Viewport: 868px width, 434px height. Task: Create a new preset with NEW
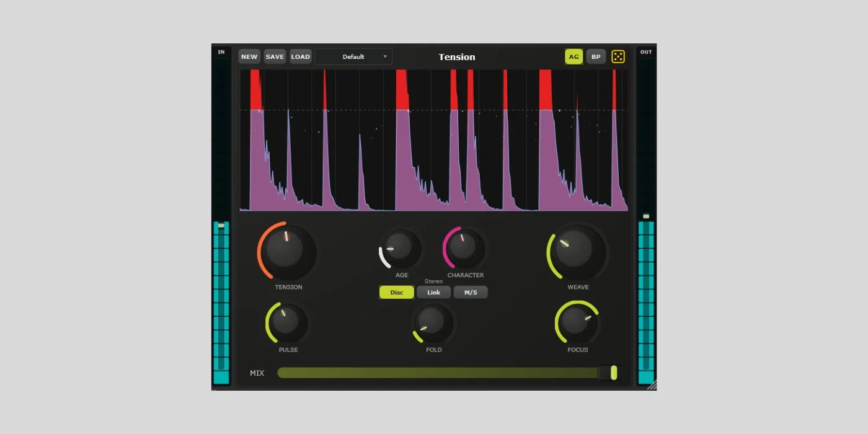point(249,56)
